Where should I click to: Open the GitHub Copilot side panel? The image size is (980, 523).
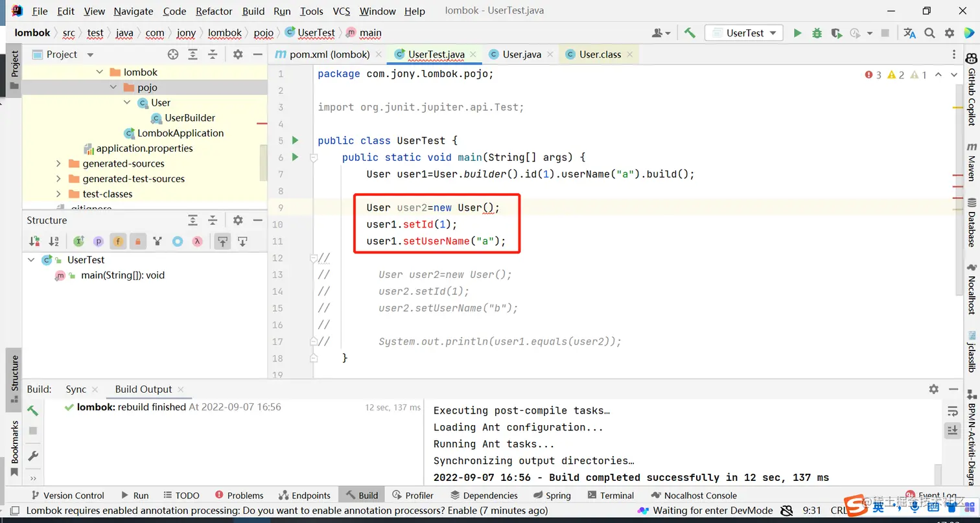click(972, 90)
